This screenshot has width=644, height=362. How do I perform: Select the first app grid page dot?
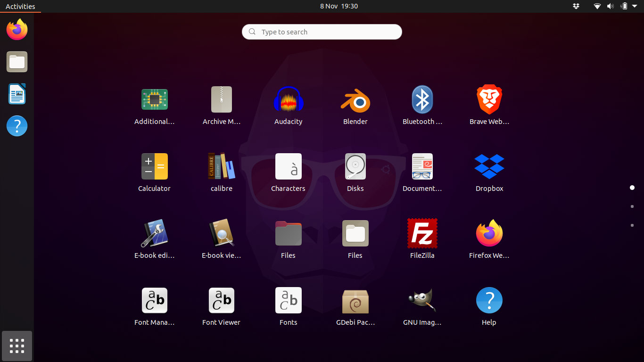632,188
